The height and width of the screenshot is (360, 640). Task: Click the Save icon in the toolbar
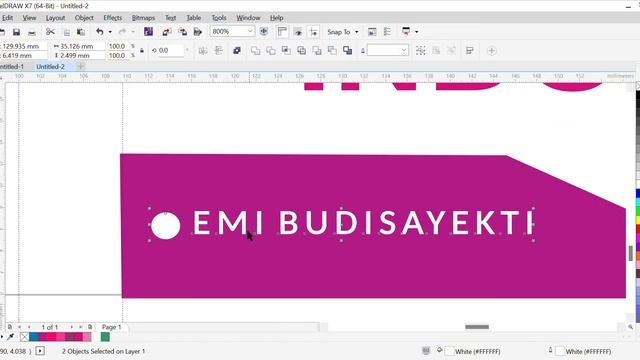(16, 32)
